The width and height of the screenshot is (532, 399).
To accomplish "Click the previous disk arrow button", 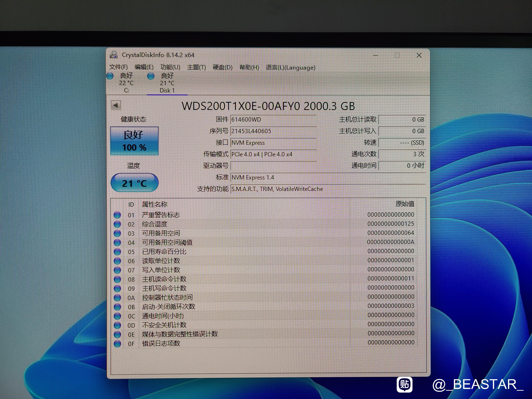I will point(116,105).
